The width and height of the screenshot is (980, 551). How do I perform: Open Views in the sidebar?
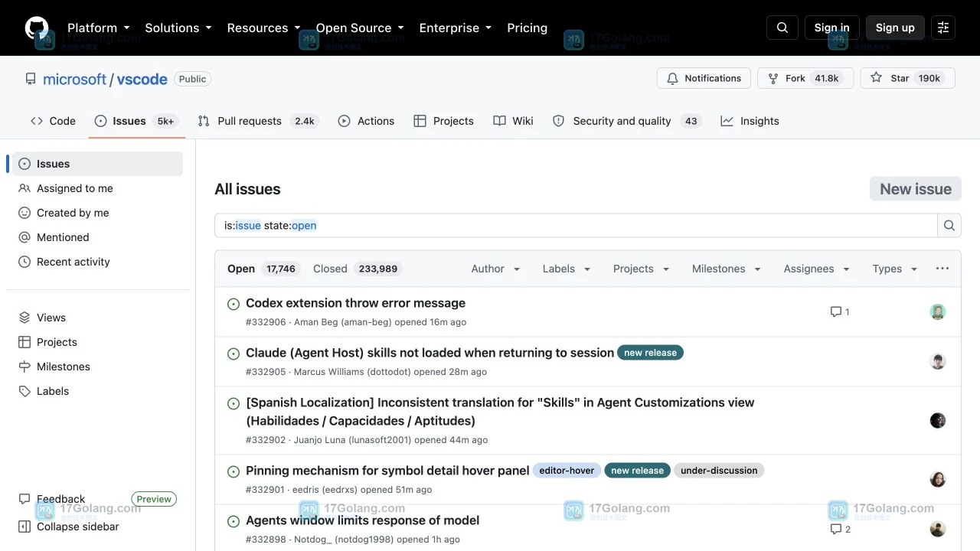(x=97, y=318)
